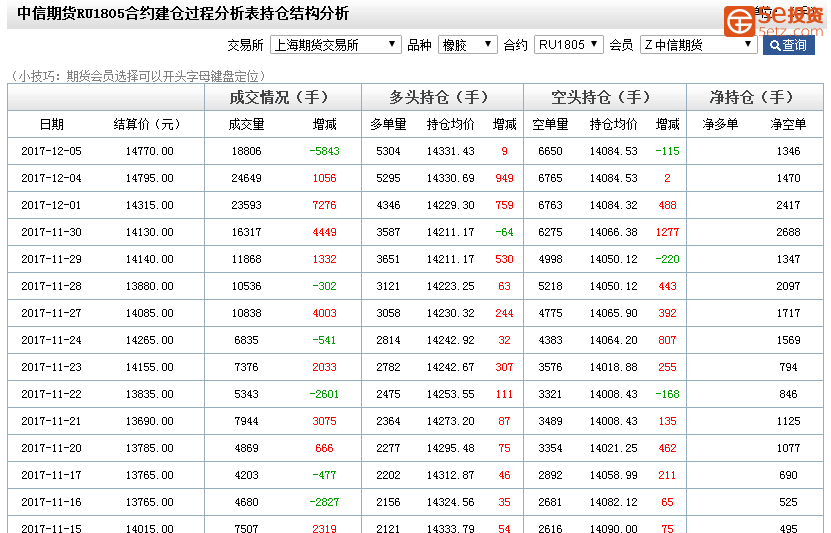Click long change value 949
831x533 pixels.
click(504, 179)
